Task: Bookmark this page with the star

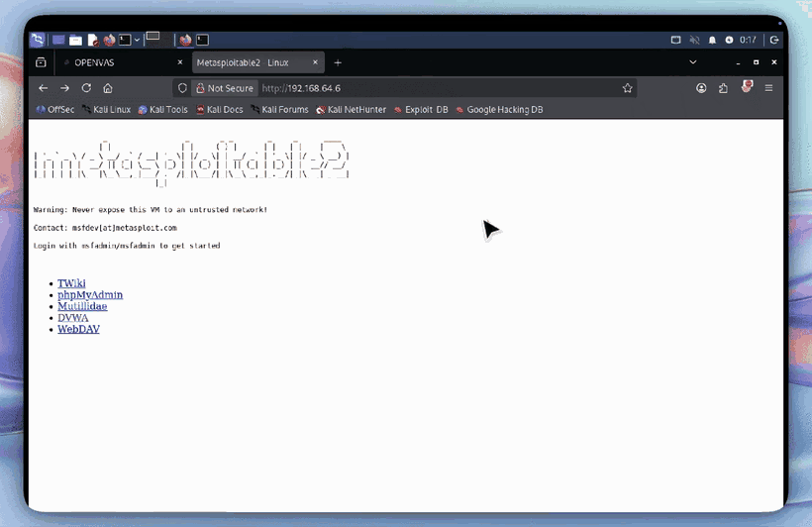Action: point(628,88)
